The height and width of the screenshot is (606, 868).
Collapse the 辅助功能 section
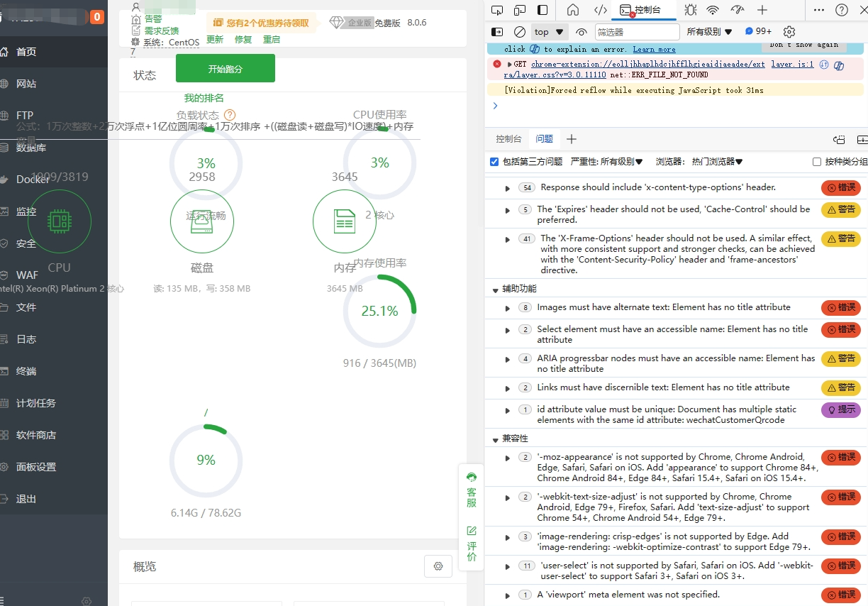pyautogui.click(x=496, y=290)
